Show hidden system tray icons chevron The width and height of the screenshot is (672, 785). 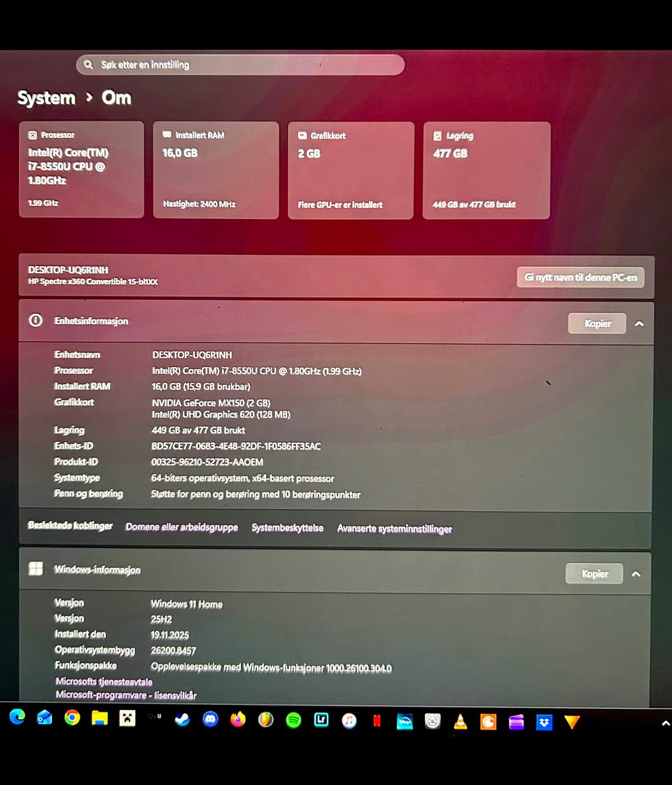pyautogui.click(x=666, y=723)
